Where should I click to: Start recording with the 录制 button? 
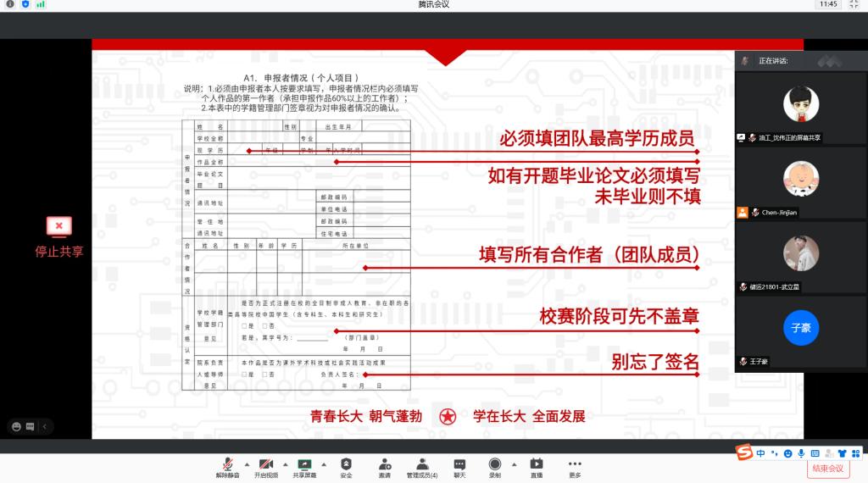coord(494,464)
